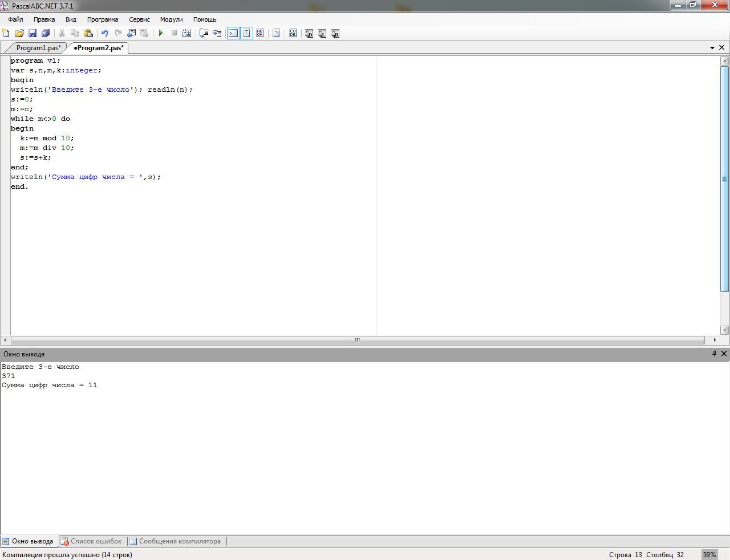The height and width of the screenshot is (560, 730).
Task: Undo last edit with blue arrow
Action: [x=105, y=33]
